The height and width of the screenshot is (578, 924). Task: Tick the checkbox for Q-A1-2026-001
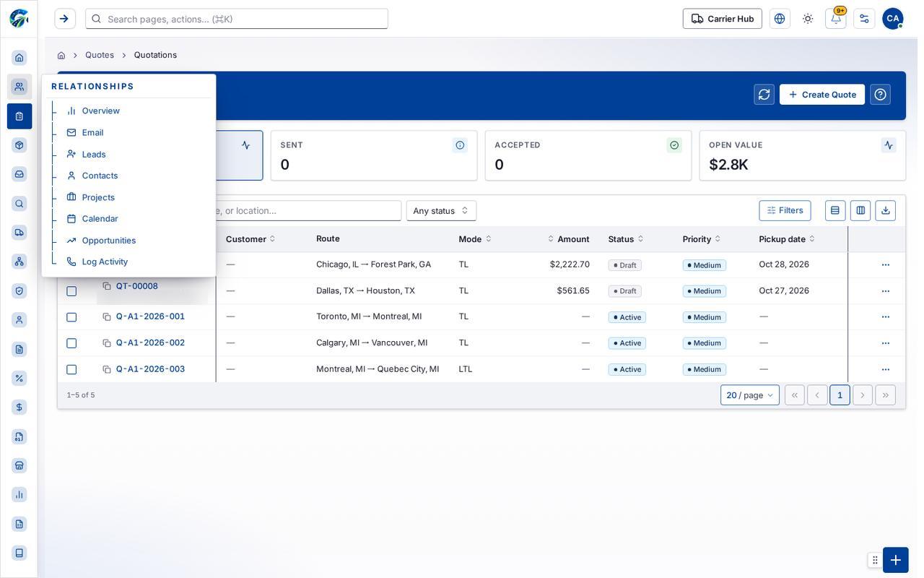71,317
